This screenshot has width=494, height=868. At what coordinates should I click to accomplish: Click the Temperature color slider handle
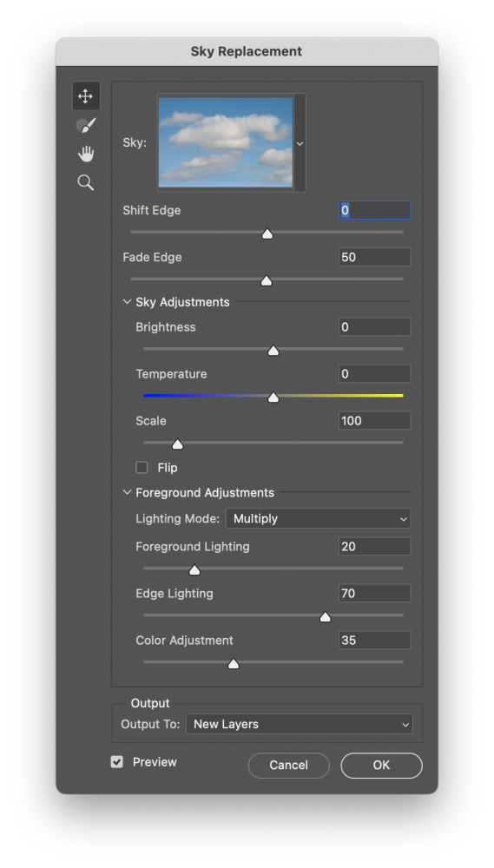(273, 398)
